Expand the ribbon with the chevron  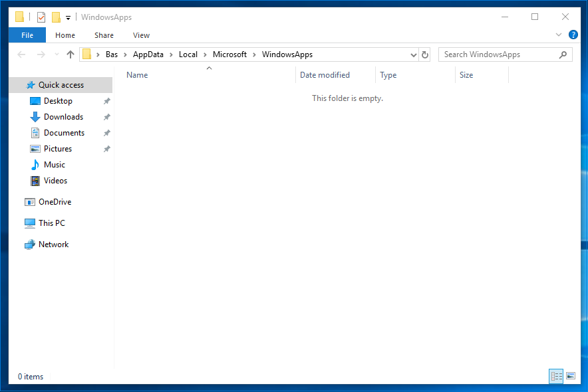558,35
